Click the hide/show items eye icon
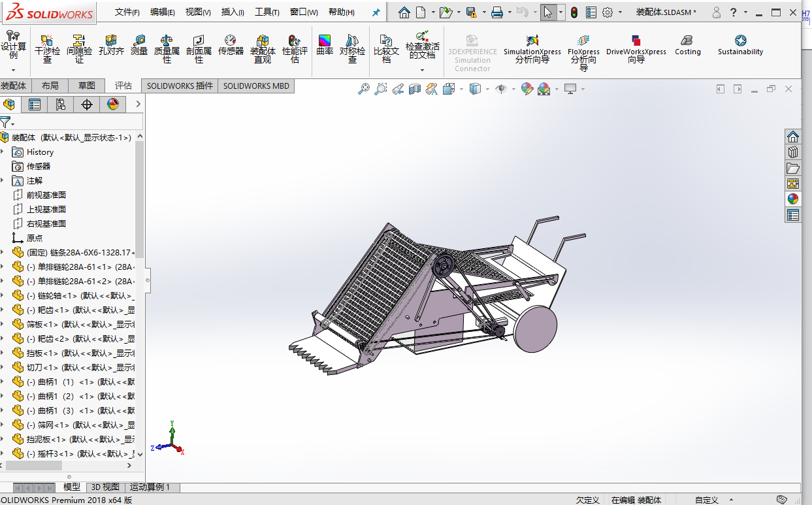Viewport: 812px width, 505px height. 501,89
